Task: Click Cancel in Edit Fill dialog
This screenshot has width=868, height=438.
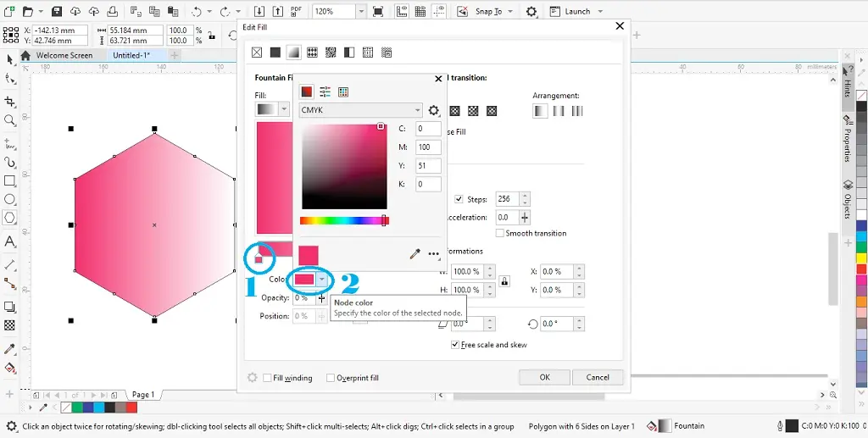Action: click(598, 377)
